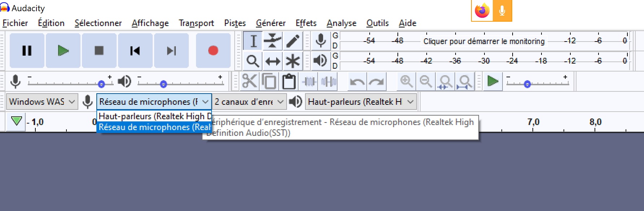The width and height of the screenshot is (644, 211).
Task: Click the Zoom Out icon
Action: coord(426,81)
